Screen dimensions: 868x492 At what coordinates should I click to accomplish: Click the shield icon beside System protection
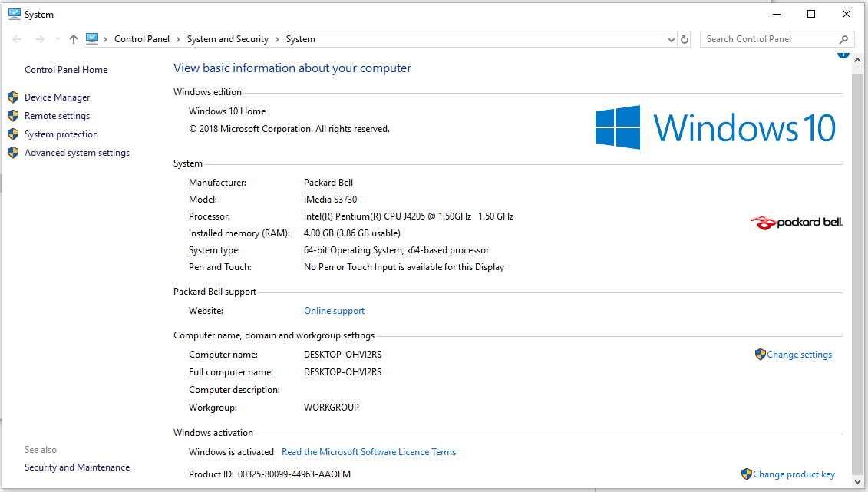click(13, 134)
